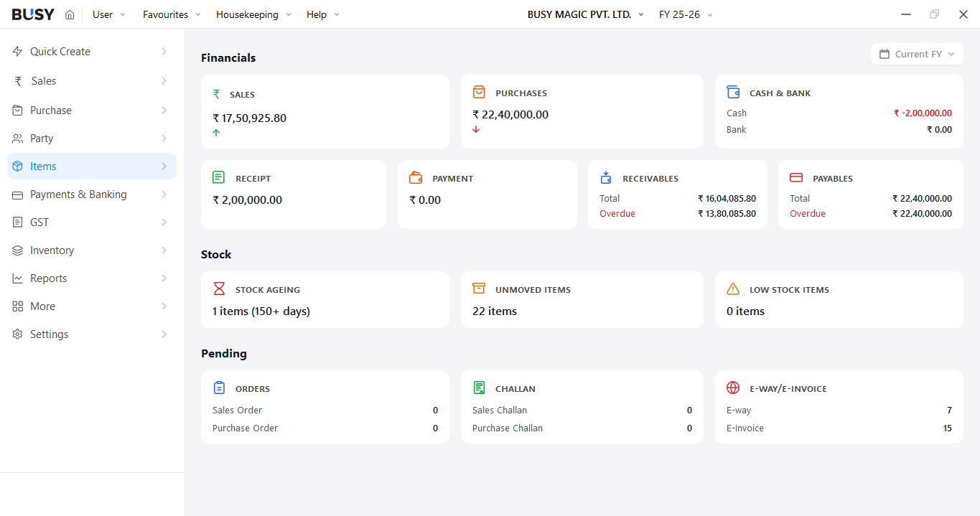Click the green receipt icon on Receipt card
The height and width of the screenshot is (516, 980).
(x=219, y=178)
